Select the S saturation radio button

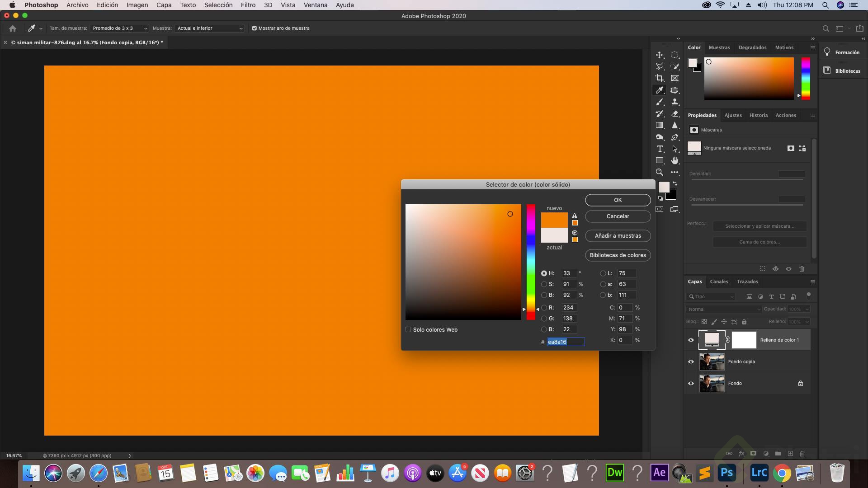click(x=544, y=284)
